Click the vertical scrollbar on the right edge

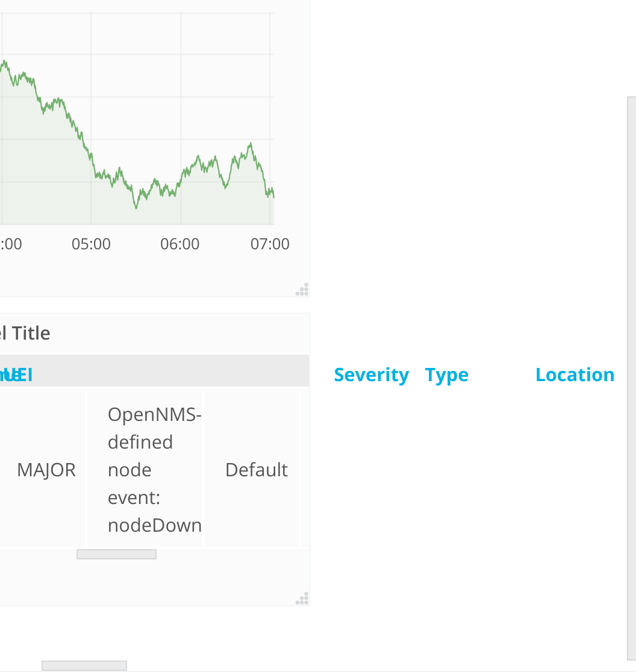click(631, 378)
